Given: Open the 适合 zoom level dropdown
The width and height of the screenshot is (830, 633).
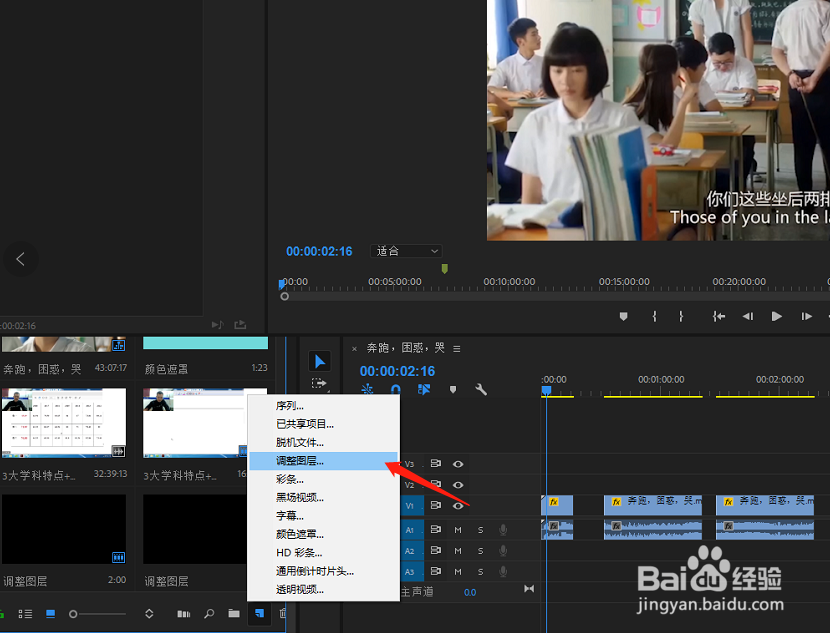Looking at the screenshot, I should click(407, 251).
